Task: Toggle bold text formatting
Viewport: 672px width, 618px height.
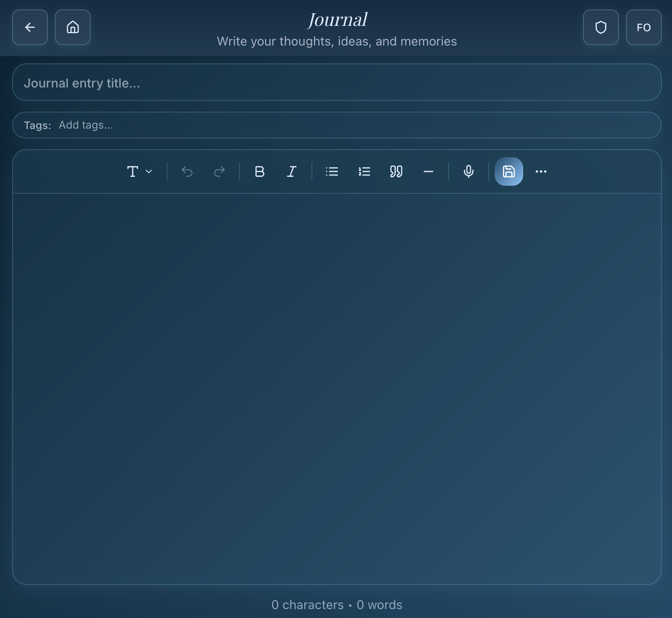Action: point(260,171)
